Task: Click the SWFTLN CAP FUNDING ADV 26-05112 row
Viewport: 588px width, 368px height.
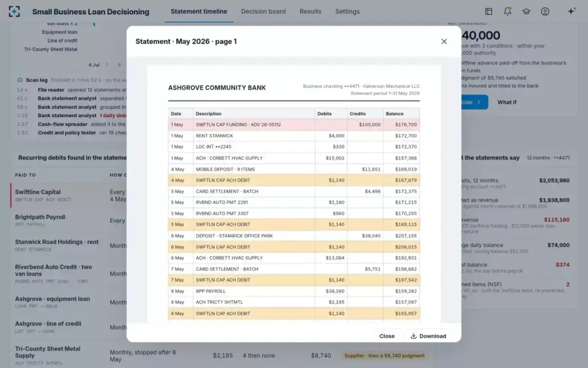Action: pos(294,125)
